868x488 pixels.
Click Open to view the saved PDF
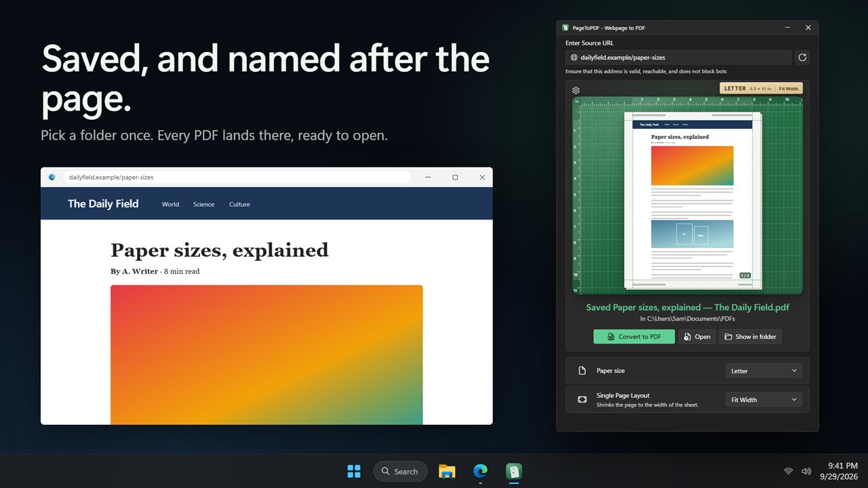[697, 337]
